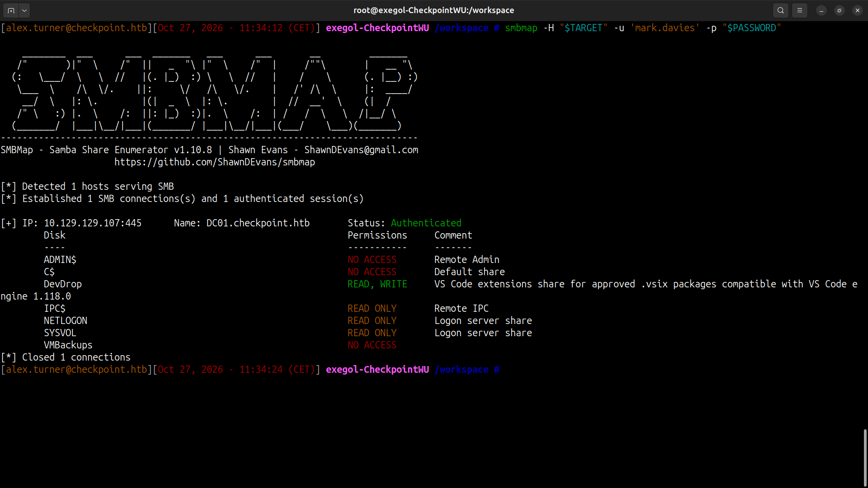Select the SYSVOL share name
The width and height of the screenshot is (868, 488).
click(60, 333)
